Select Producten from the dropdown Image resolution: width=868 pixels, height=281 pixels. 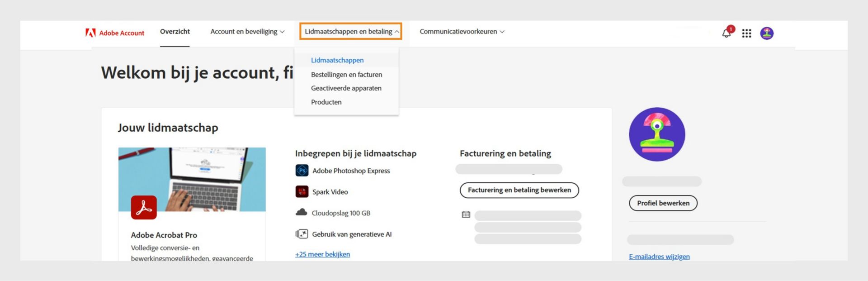pyautogui.click(x=326, y=102)
